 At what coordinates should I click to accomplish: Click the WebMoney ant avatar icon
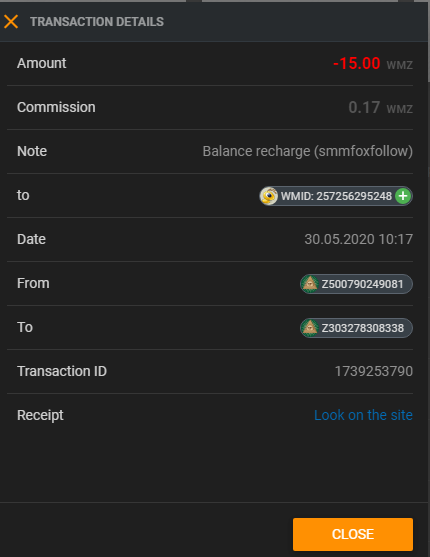(269, 196)
